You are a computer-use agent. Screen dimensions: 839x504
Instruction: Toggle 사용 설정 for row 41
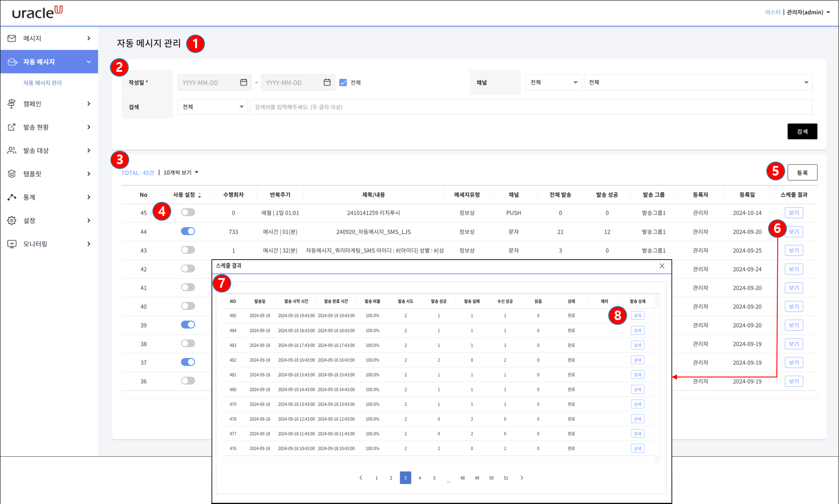pos(188,287)
